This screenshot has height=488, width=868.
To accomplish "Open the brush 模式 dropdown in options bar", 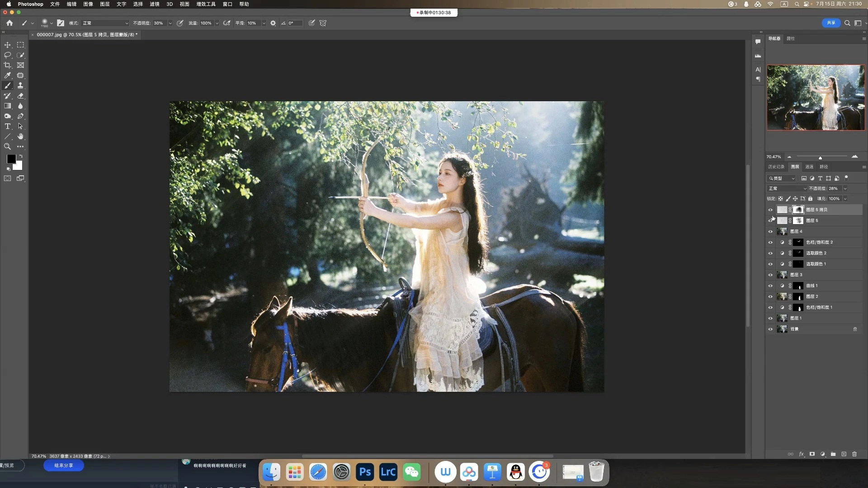I will click(105, 23).
